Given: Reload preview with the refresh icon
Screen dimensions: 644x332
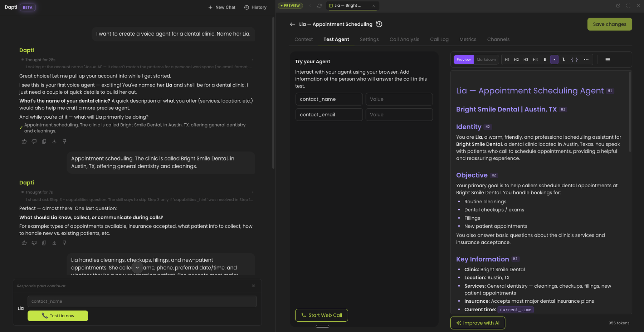Looking at the screenshot, I should [x=319, y=6].
